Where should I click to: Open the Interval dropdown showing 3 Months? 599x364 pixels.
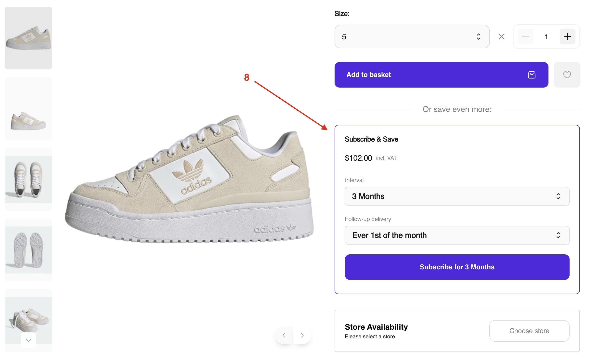[x=457, y=196]
